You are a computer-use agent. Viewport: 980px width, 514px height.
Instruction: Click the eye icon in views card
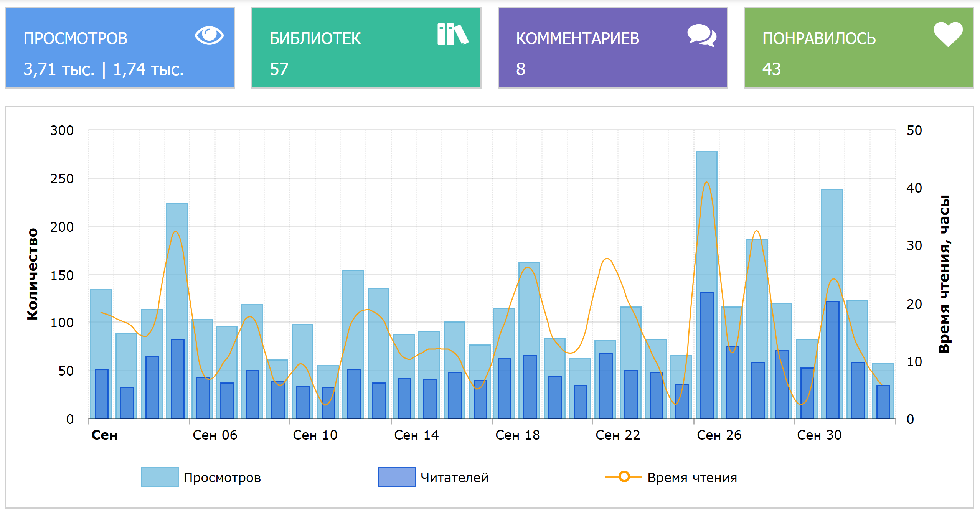click(x=209, y=36)
